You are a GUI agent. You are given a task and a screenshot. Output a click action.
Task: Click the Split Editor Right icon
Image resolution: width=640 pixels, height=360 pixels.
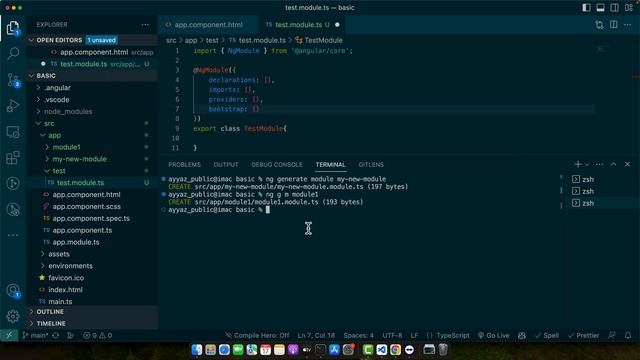[x=613, y=24]
